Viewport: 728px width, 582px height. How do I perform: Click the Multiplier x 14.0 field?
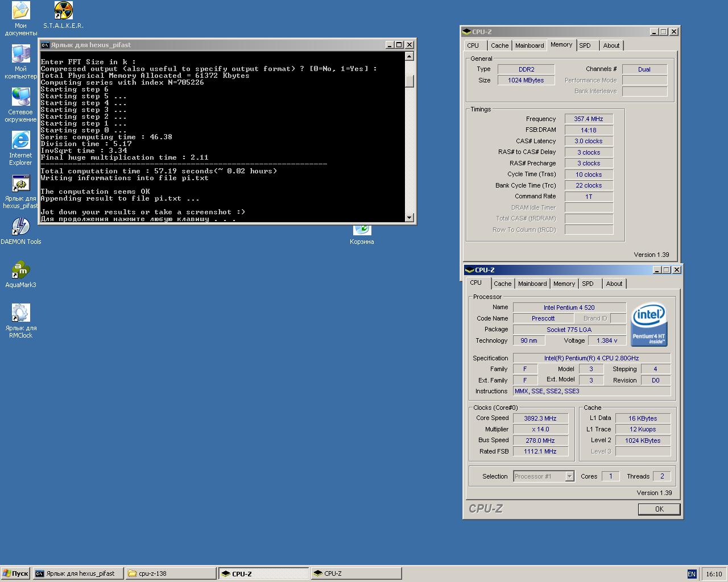540,429
